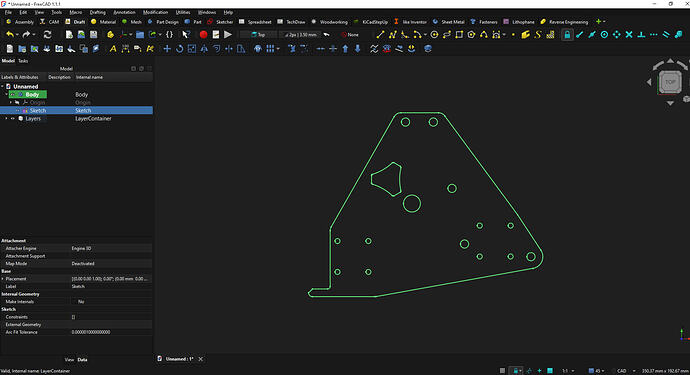Screen dimensions: 690x375
Task: Select the Draft B-spline tool
Action: tap(484, 34)
